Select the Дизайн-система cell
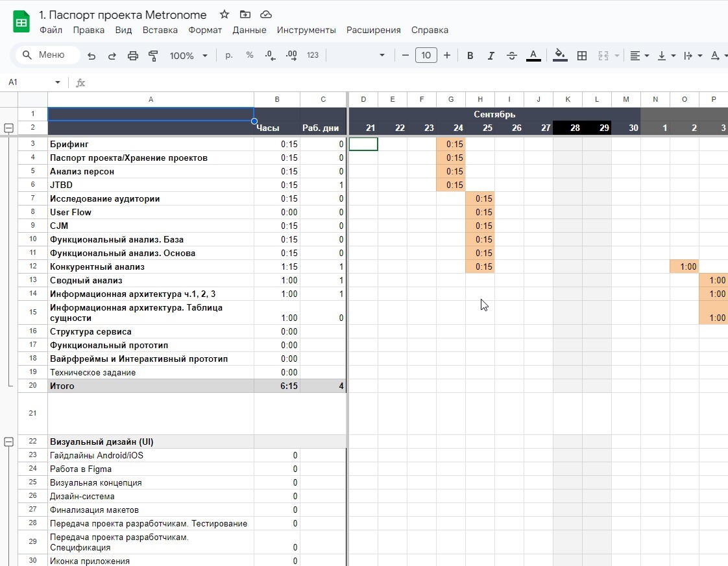 pos(151,497)
